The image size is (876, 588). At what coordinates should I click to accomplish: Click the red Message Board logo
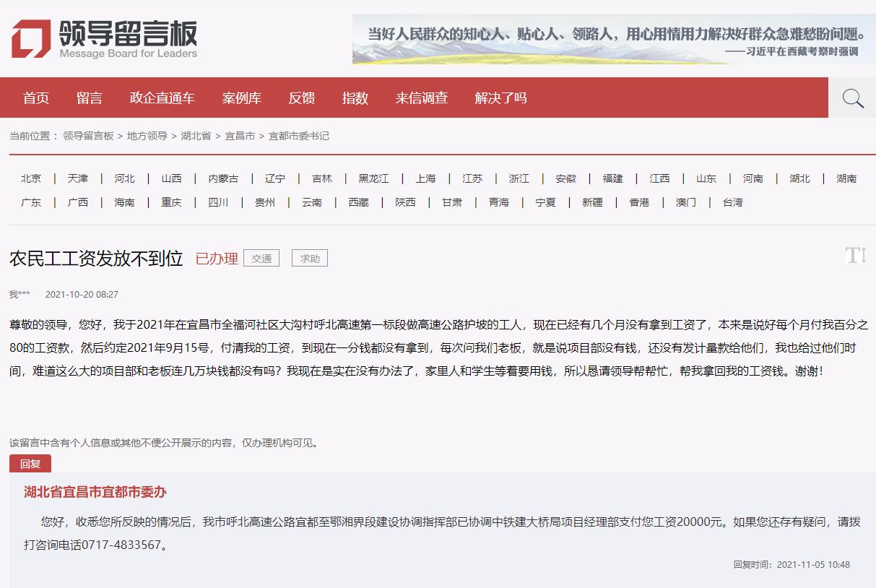[x=31, y=39]
